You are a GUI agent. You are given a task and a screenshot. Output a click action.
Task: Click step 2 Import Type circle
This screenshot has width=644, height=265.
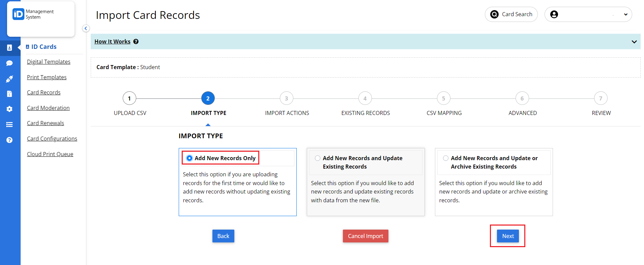(x=208, y=98)
